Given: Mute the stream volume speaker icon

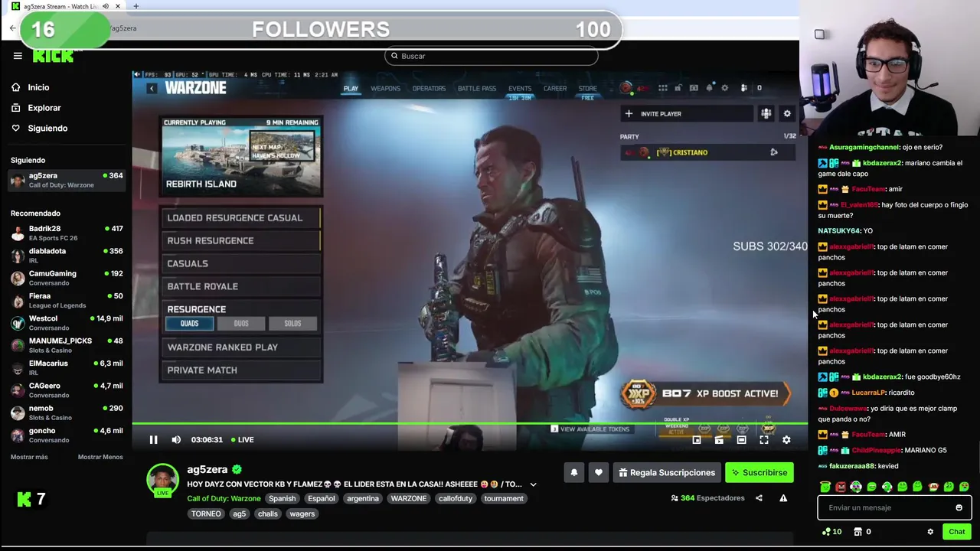Looking at the screenshot, I should coord(176,439).
